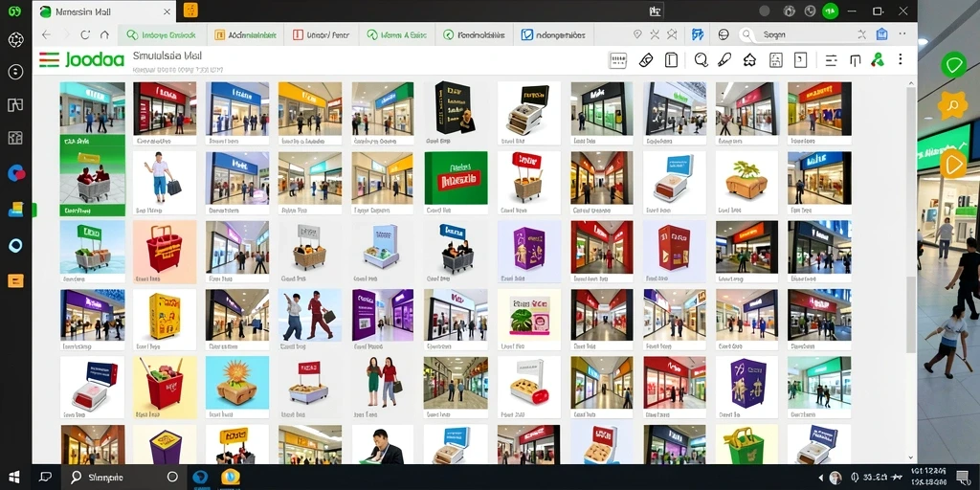Click the eraser icon in the toolbar
Viewport: 980px width, 490px height.
[x=646, y=60]
